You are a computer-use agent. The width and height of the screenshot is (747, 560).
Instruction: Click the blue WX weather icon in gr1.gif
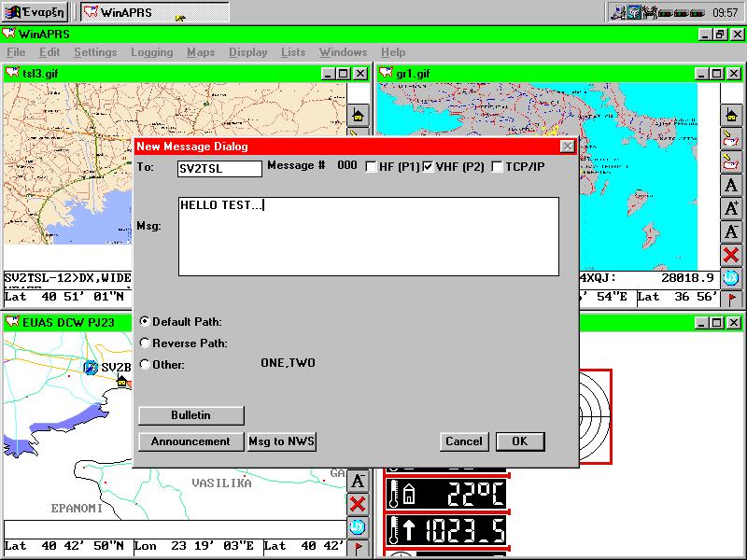(x=731, y=278)
